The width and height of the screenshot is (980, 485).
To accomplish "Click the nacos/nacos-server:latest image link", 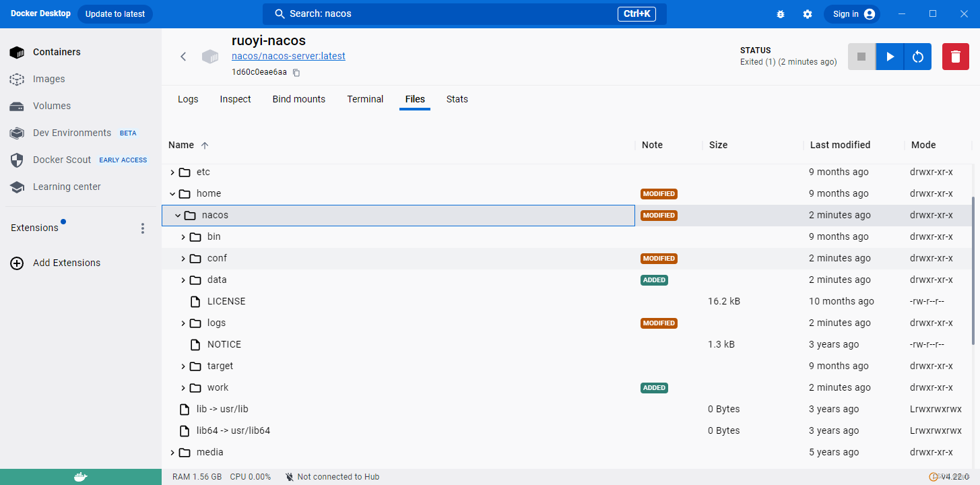I will (288, 56).
